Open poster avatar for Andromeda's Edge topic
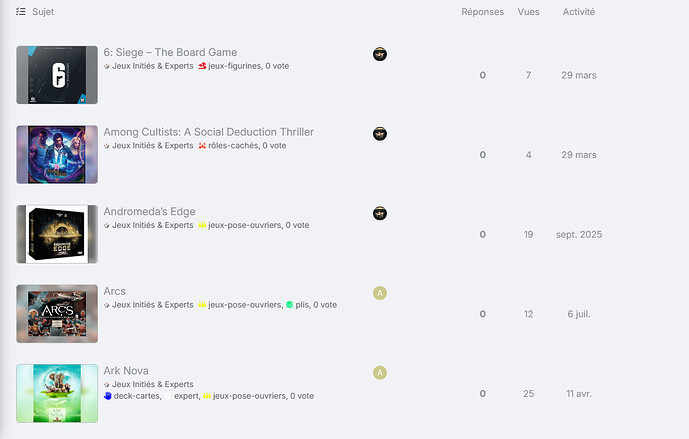Image resolution: width=689 pixels, height=439 pixels. (x=380, y=213)
